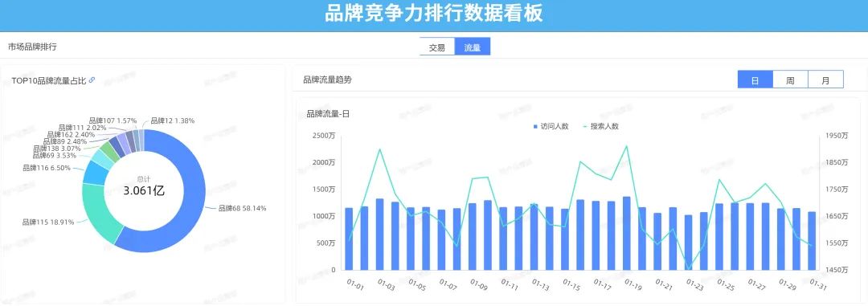Toggle the 搜索人数 legend series
868x306 pixels.
(600, 127)
